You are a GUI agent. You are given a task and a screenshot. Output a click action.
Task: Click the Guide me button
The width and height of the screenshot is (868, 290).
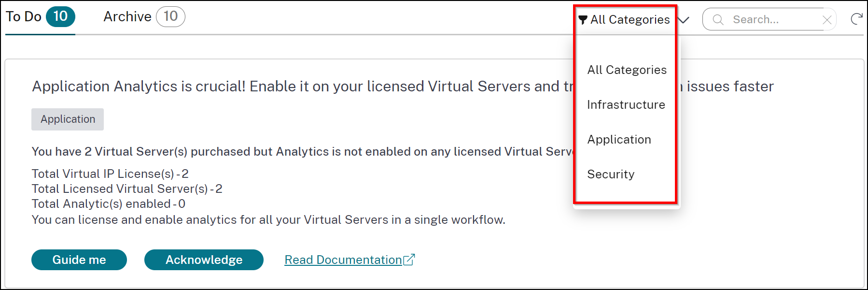(x=79, y=260)
